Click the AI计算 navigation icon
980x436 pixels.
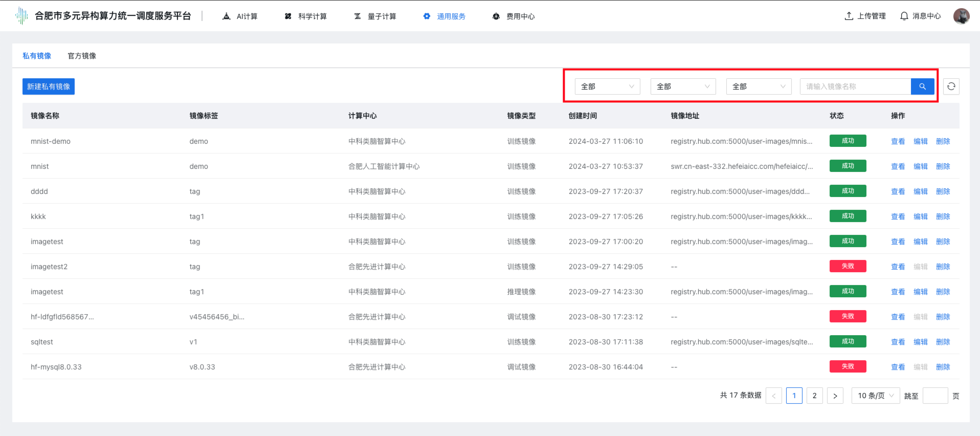[x=227, y=16]
